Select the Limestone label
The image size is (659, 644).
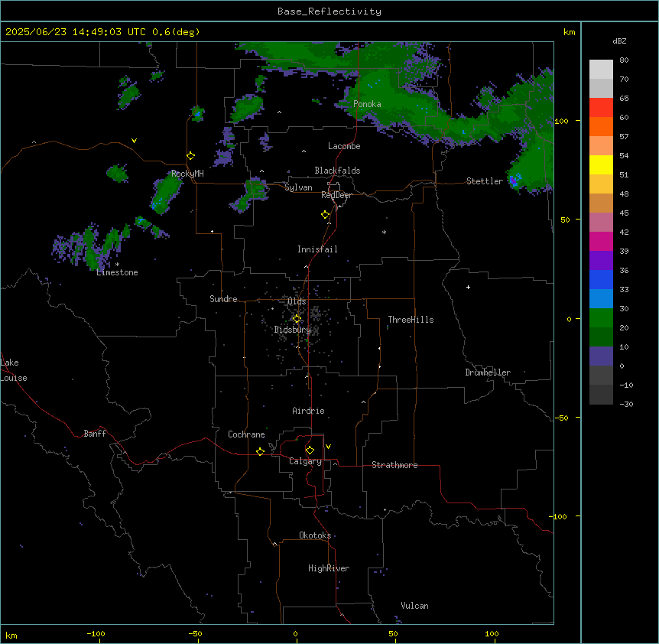point(117,272)
